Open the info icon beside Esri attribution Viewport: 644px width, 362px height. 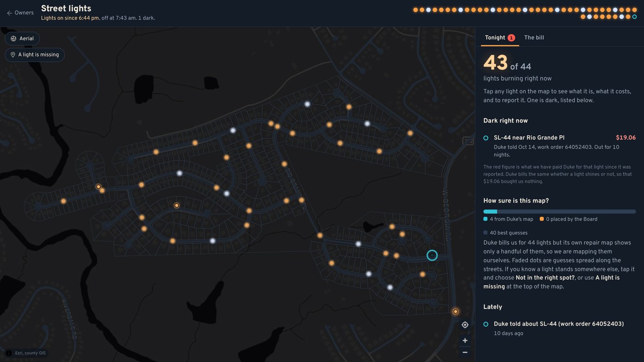point(9,353)
